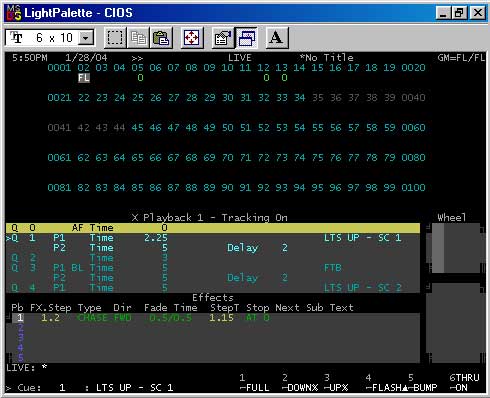Select cue Q 1 LTS UP - SC 1 row
This screenshot has height=398, width=490.
213,238
